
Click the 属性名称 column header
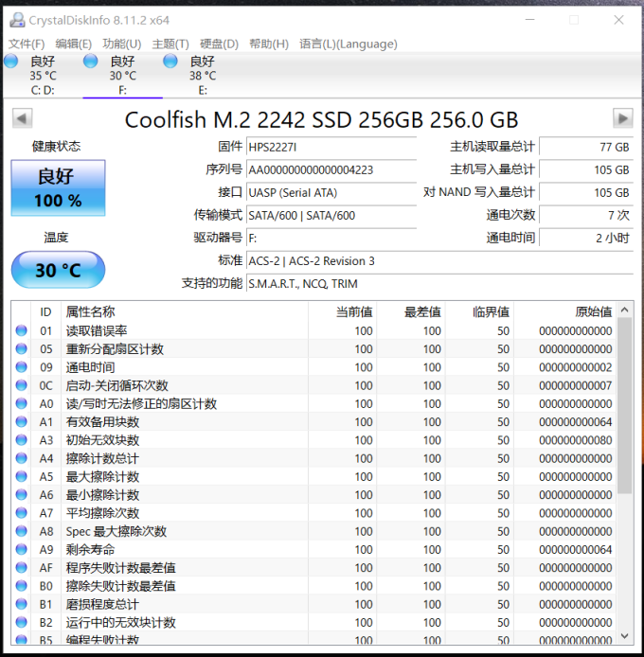coord(185,311)
